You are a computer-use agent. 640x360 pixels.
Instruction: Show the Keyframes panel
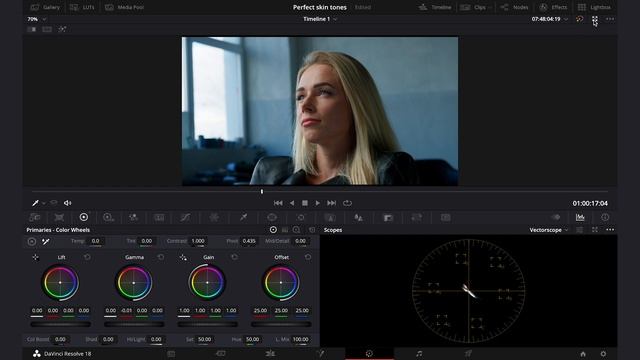[556, 217]
